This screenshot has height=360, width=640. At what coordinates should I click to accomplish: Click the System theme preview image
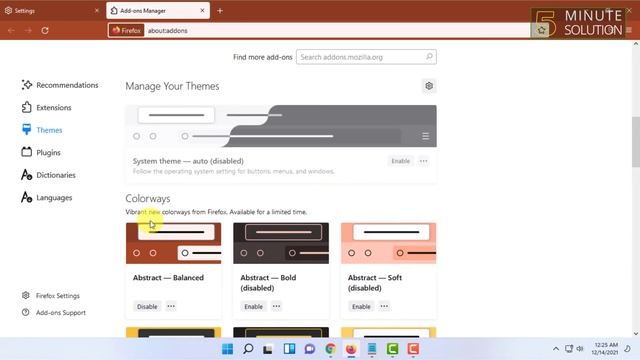281,126
